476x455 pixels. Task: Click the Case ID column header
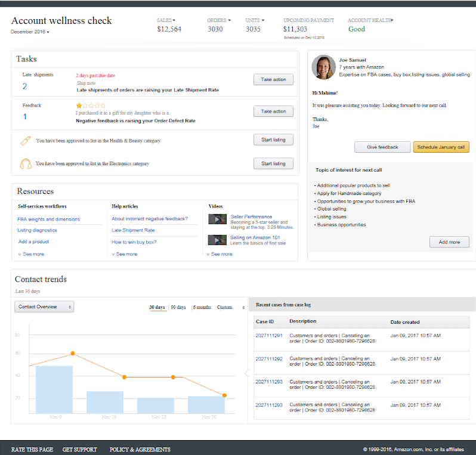265,322
